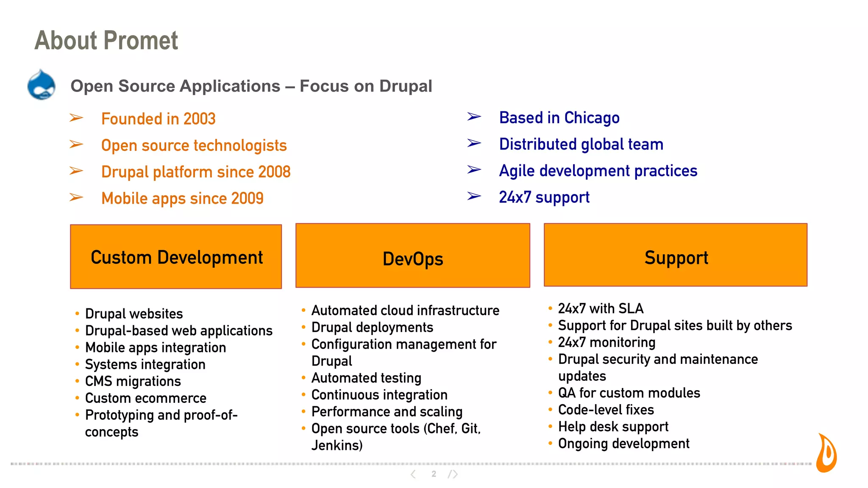
Task: Select the Support orange box
Action: coord(675,255)
